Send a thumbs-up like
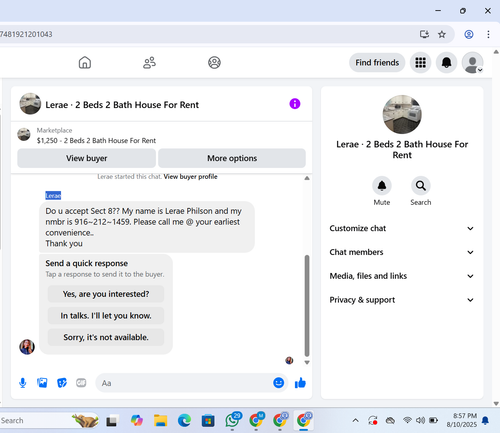Image resolution: width=500 pixels, height=433 pixels. [300, 383]
